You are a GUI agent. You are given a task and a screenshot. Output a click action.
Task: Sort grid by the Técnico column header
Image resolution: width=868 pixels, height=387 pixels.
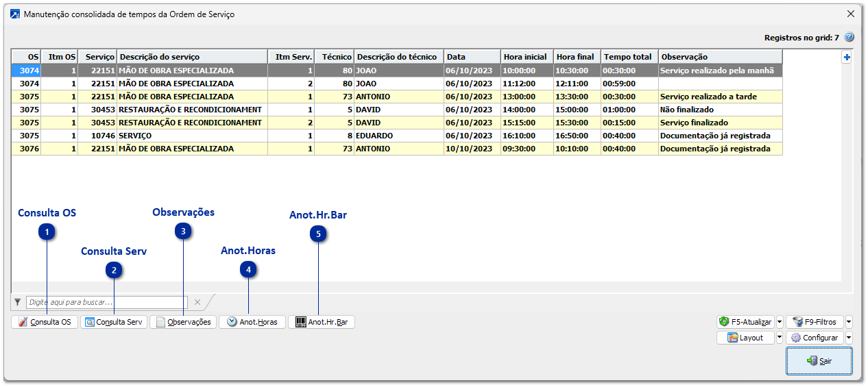point(336,57)
